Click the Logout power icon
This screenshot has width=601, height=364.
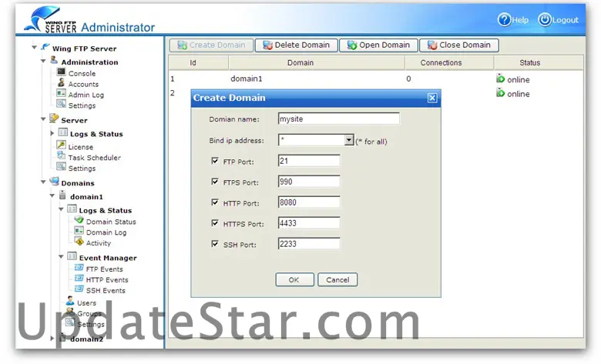click(x=544, y=19)
